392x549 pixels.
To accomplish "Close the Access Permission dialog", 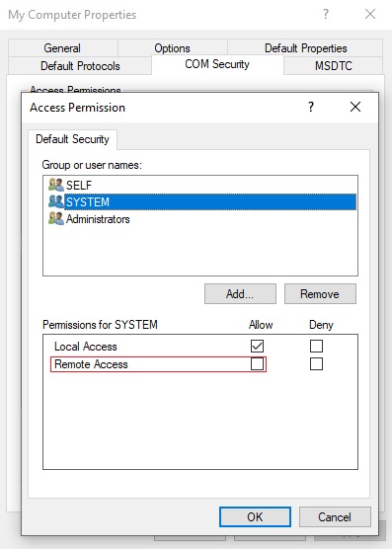I will click(355, 107).
